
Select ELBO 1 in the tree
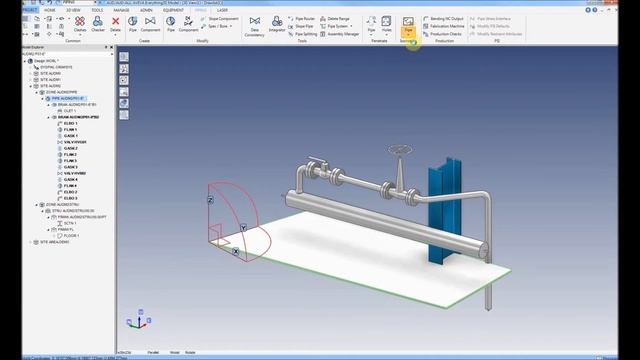coord(67,123)
